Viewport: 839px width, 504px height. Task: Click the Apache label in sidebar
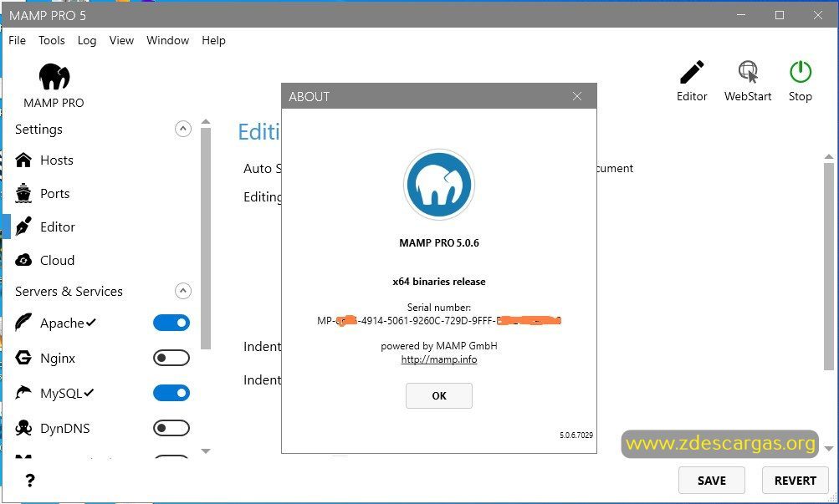tap(62, 323)
